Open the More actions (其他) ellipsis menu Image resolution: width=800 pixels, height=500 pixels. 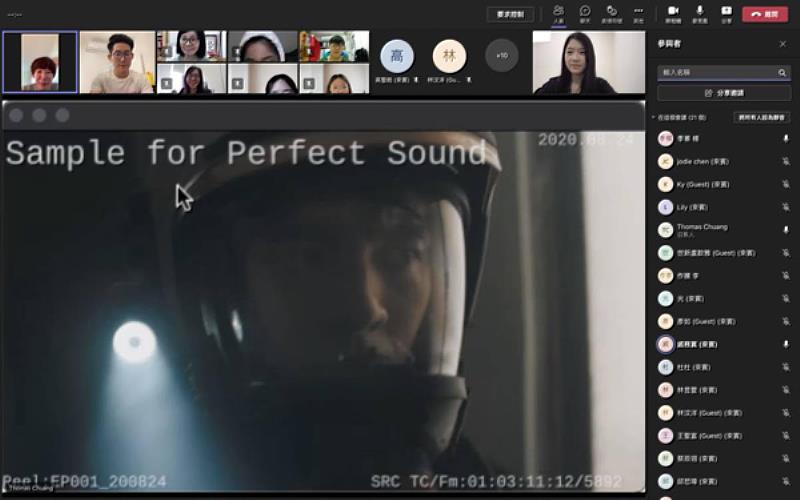tap(638, 13)
